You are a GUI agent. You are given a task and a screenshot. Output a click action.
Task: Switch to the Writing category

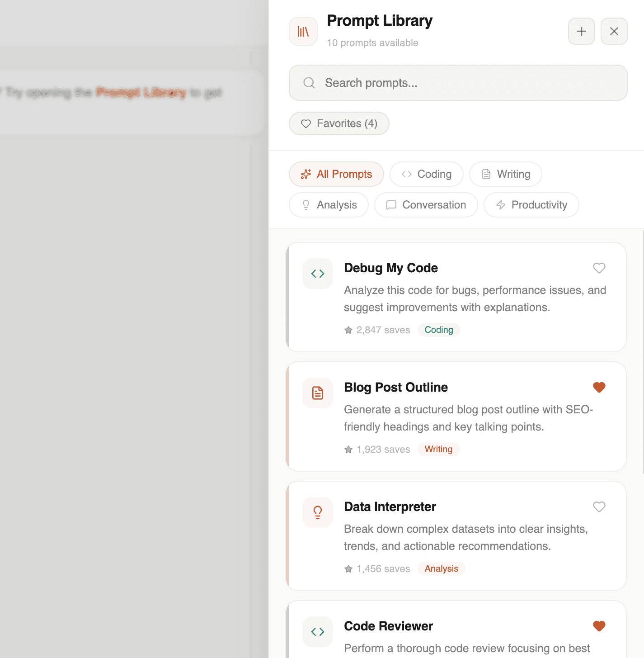tap(506, 174)
